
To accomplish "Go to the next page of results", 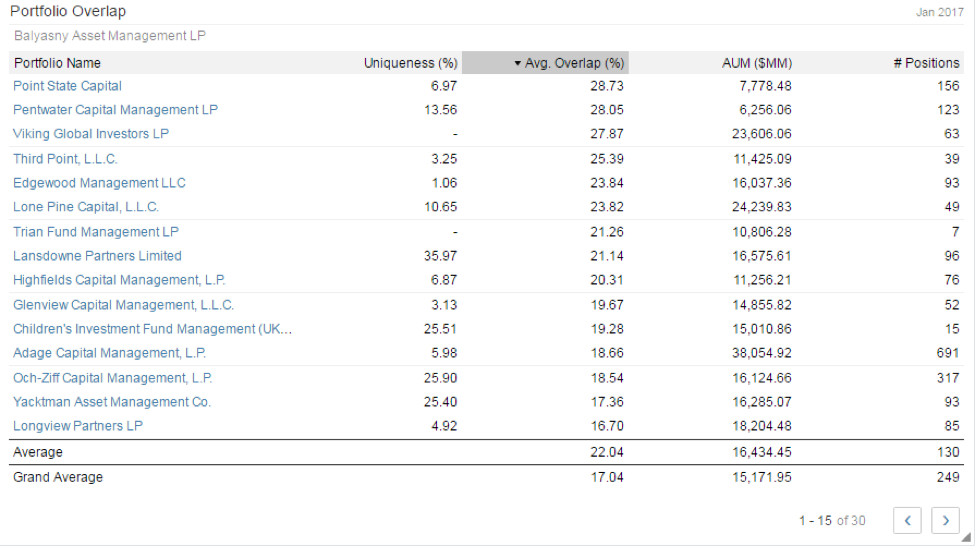I will [x=945, y=521].
